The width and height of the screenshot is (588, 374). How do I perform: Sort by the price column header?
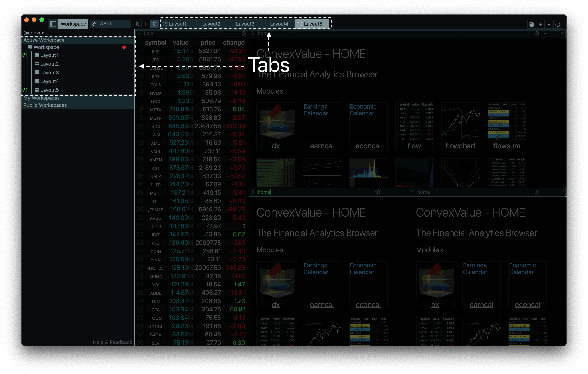(208, 43)
